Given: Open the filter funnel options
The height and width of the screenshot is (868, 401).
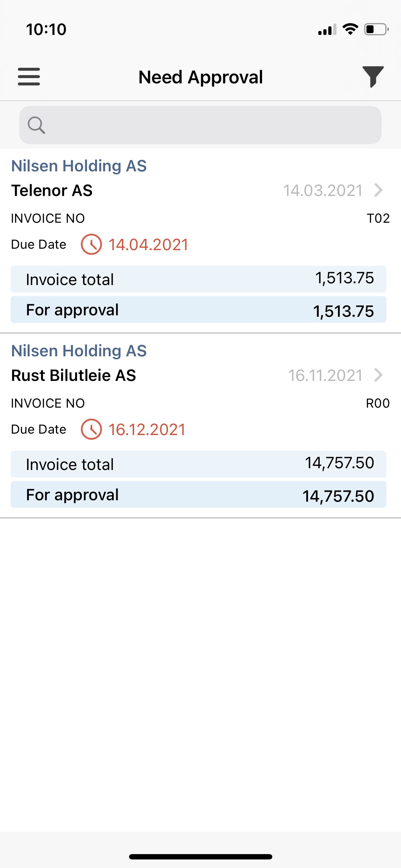Looking at the screenshot, I should pyautogui.click(x=373, y=76).
